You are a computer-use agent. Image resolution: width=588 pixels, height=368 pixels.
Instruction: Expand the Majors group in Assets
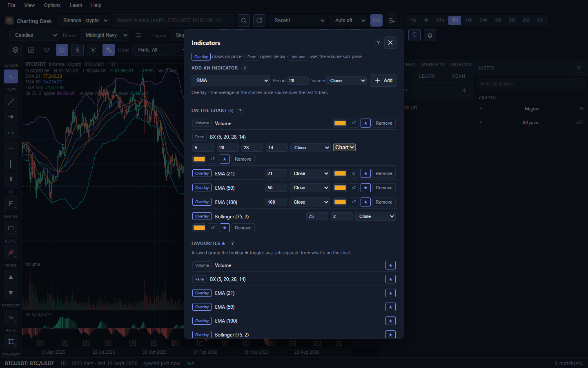[532, 109]
